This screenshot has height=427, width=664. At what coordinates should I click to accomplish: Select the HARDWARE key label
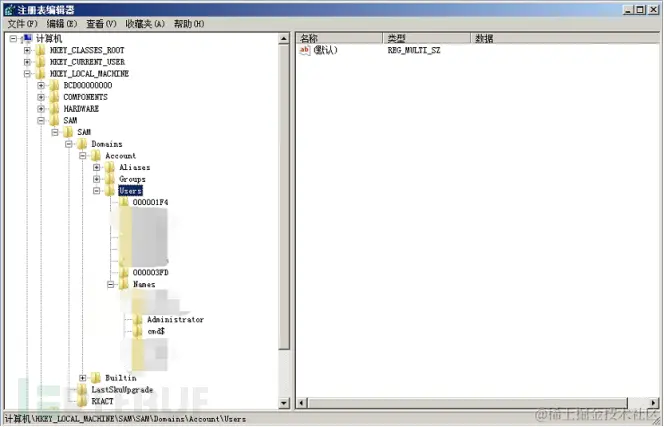pyautogui.click(x=81, y=109)
